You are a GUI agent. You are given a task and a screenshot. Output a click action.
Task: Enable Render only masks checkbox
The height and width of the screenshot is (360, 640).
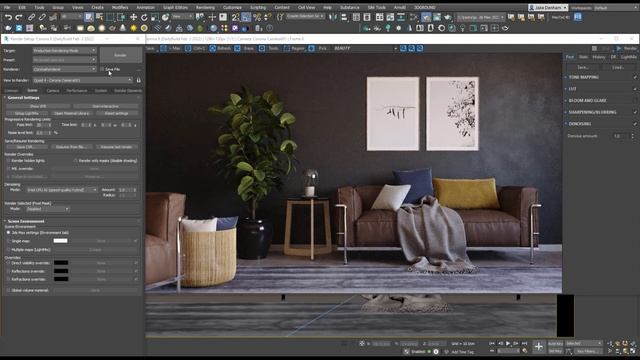coord(76,161)
